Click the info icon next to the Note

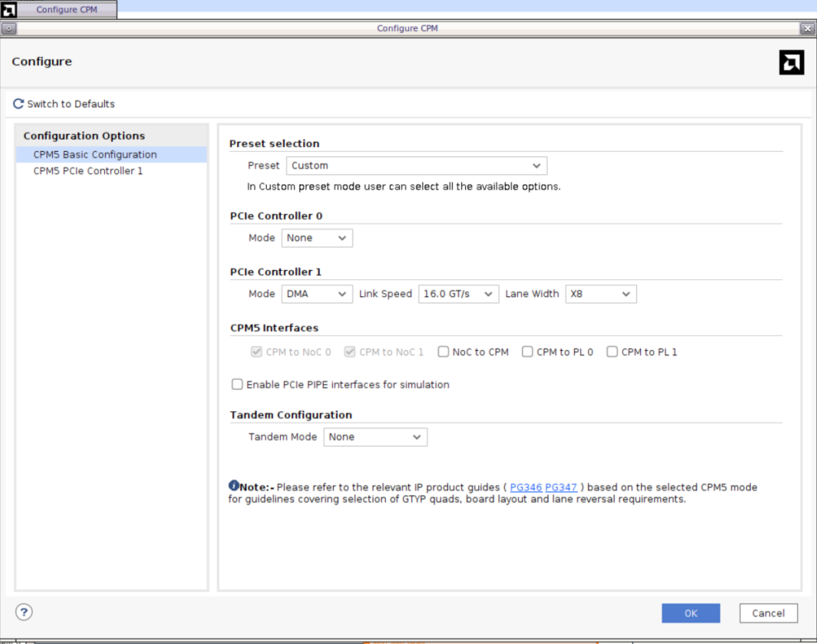[x=234, y=485]
